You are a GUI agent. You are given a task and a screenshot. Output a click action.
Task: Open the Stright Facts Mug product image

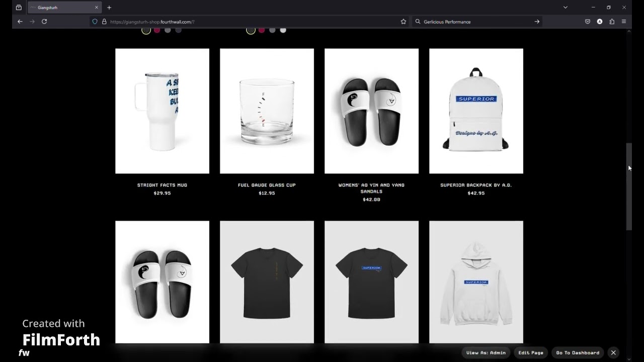pos(162,111)
